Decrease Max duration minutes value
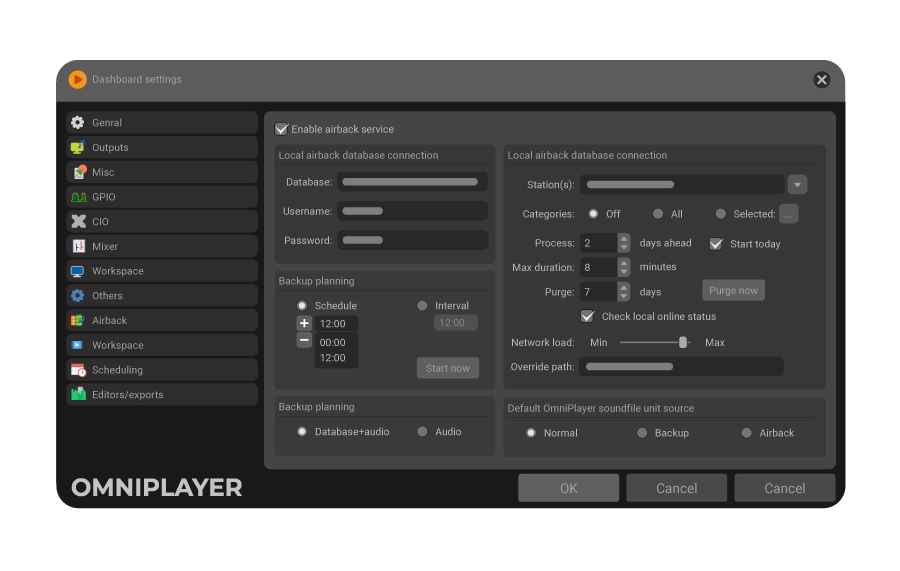The image size is (900, 571). point(624,271)
